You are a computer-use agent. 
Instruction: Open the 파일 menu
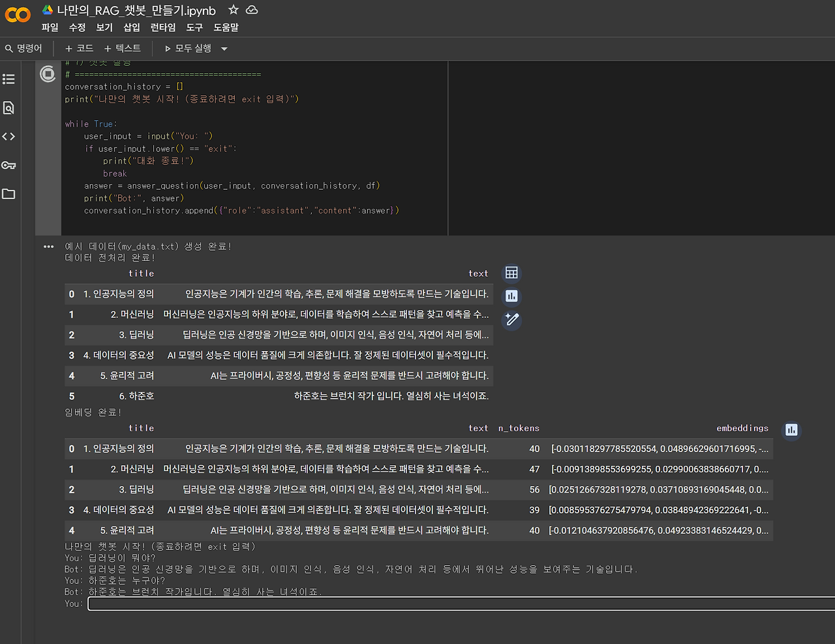coord(50,27)
